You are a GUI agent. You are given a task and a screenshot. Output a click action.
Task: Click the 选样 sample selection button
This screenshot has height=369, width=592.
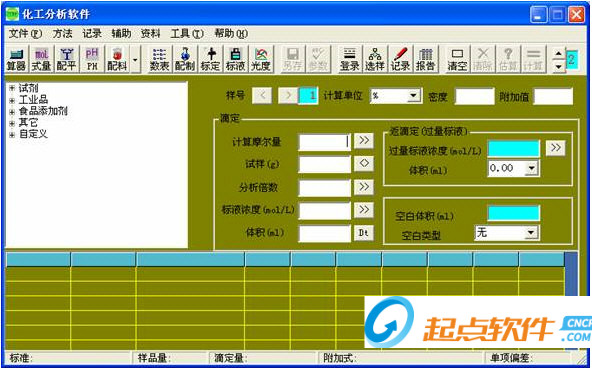(375, 59)
